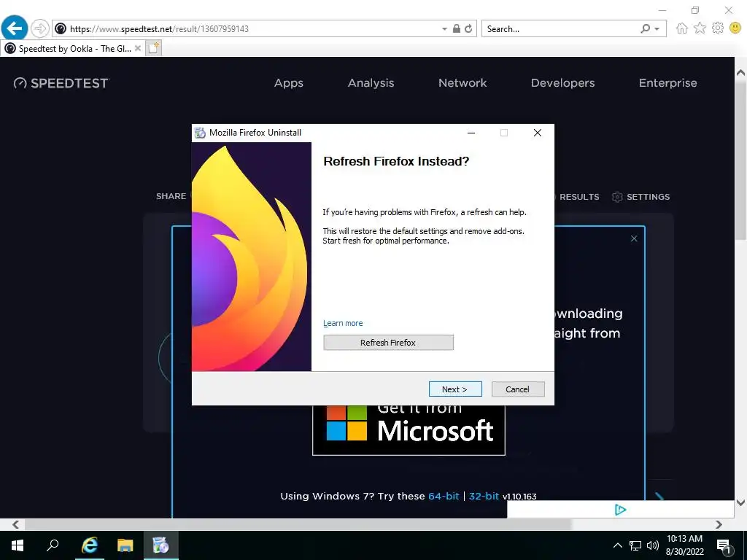Close the Speedtest app promo overlay
The width and height of the screenshot is (747, 560).
click(634, 238)
